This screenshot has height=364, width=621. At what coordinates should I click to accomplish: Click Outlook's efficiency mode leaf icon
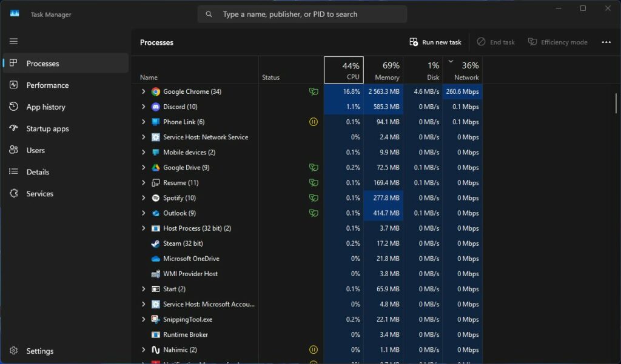pyautogui.click(x=314, y=213)
